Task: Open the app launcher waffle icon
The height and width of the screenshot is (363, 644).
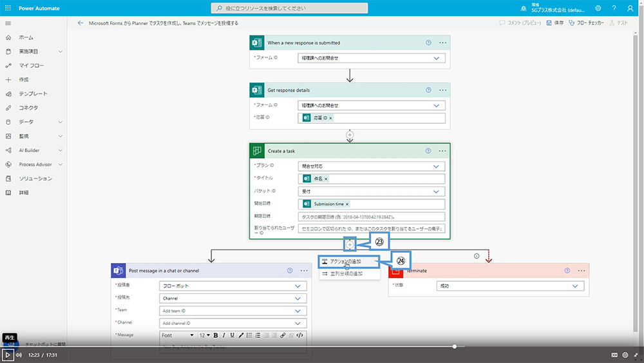Action: point(8,8)
